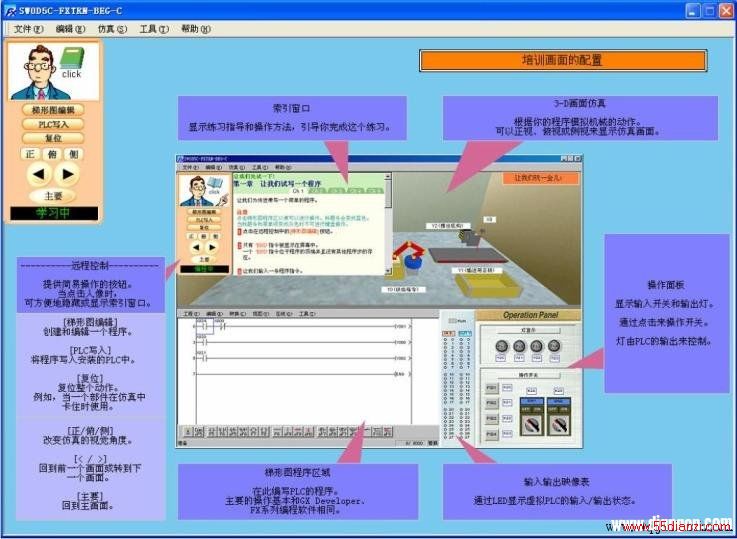737x539 pixels.
Task: Click the 学习中 status display
Action: click(x=54, y=213)
